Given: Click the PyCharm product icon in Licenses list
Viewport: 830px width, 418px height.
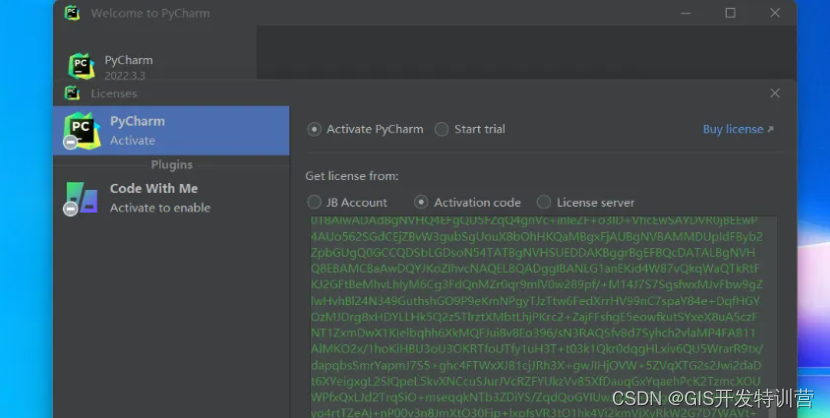Looking at the screenshot, I should [x=82, y=131].
